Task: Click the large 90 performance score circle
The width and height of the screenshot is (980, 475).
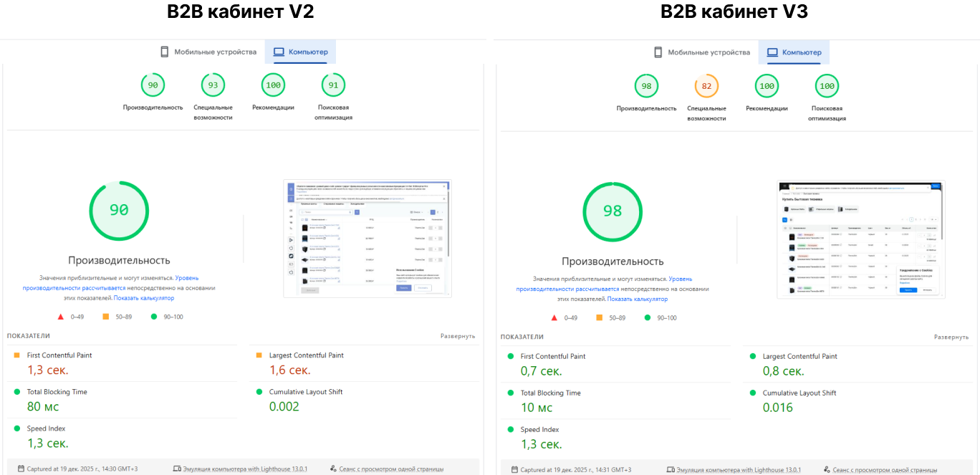Action: click(119, 211)
